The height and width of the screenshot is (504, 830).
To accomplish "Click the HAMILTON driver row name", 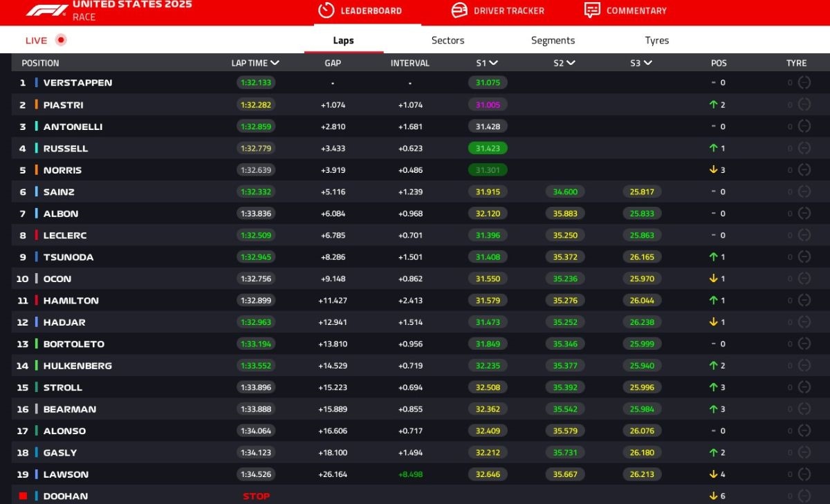I will pyautogui.click(x=71, y=301).
